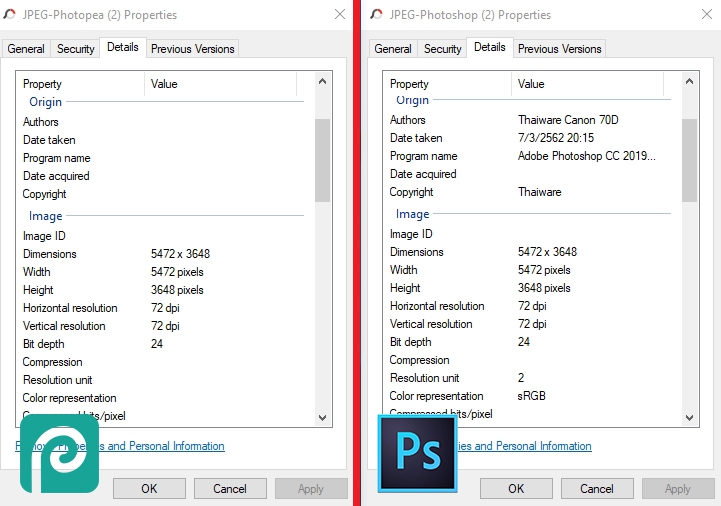Open Previous Versions tab in JPEG-Photoshop window

[560, 49]
